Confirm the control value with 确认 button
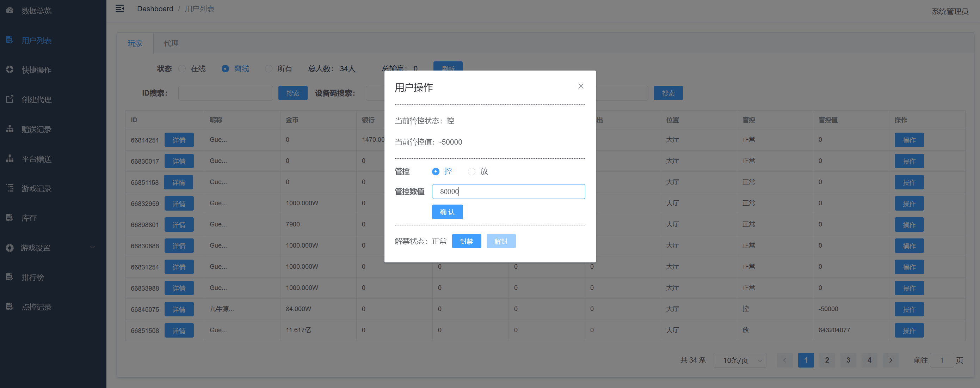This screenshot has height=388, width=980. click(447, 212)
